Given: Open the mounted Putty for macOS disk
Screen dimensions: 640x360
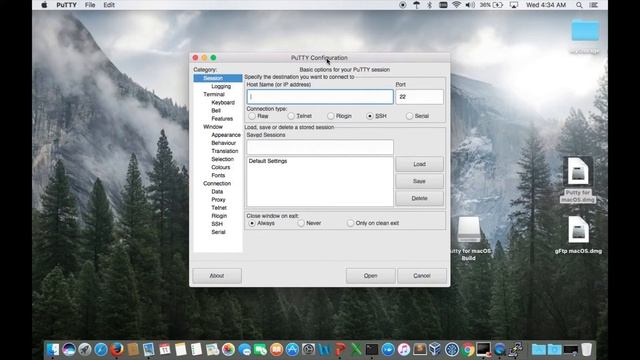Looking at the screenshot, I should tap(469, 238).
